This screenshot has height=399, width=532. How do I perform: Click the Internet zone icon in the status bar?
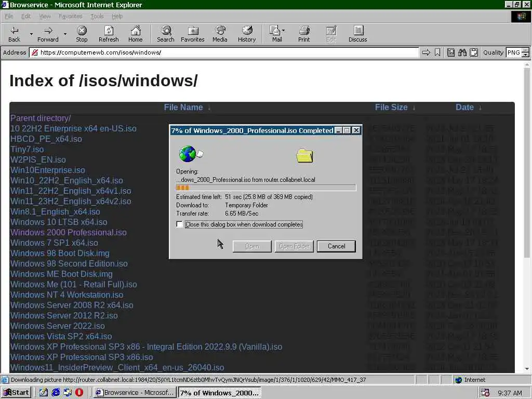pos(458,380)
